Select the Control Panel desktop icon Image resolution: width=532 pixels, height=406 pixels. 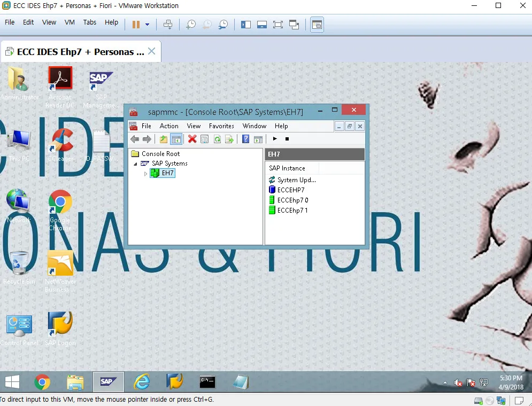(x=19, y=330)
